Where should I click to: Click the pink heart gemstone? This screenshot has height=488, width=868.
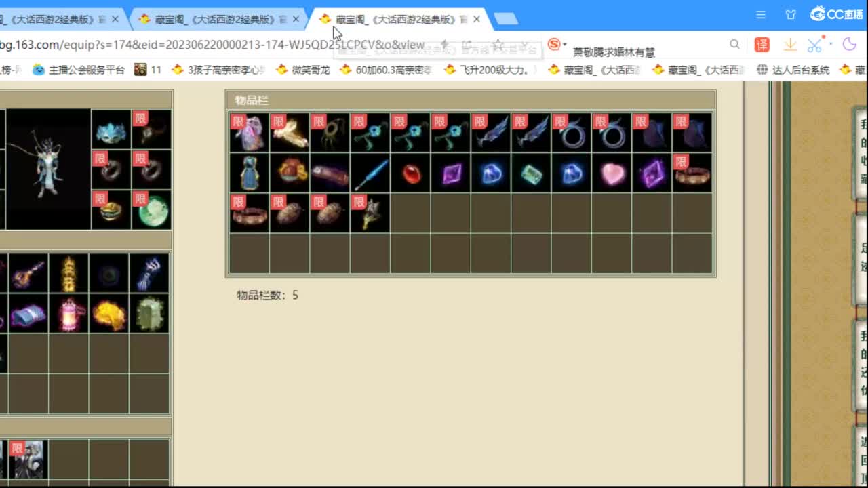point(612,173)
